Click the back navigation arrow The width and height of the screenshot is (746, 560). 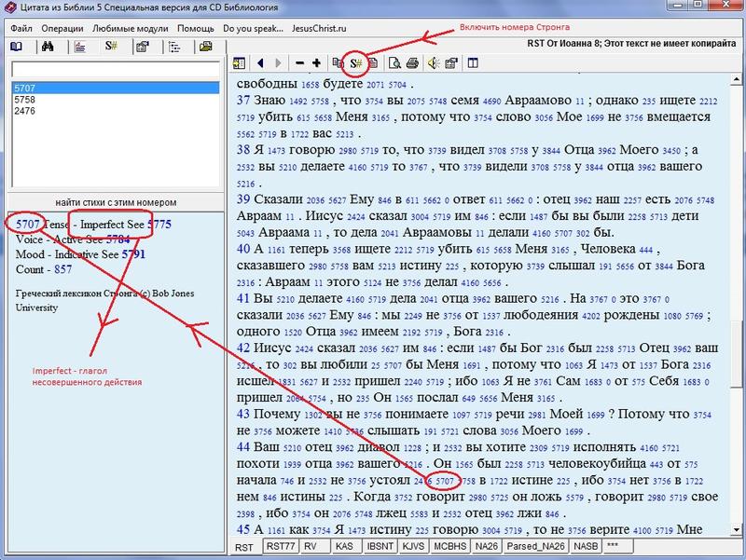coord(260,63)
